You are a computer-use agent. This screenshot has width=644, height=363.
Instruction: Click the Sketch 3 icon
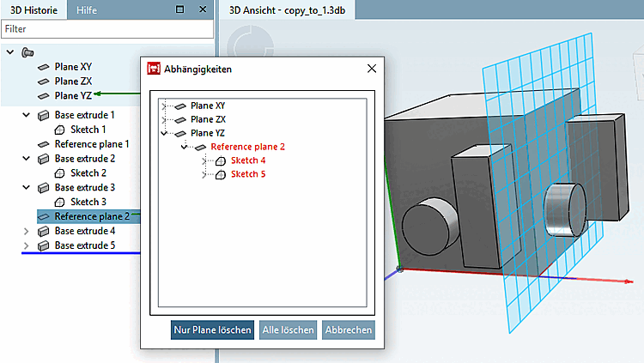tap(59, 202)
